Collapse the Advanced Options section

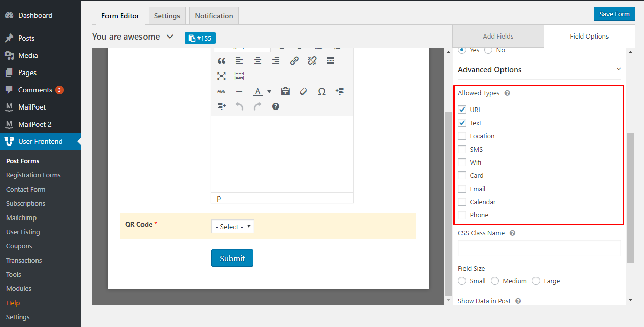tap(618, 69)
